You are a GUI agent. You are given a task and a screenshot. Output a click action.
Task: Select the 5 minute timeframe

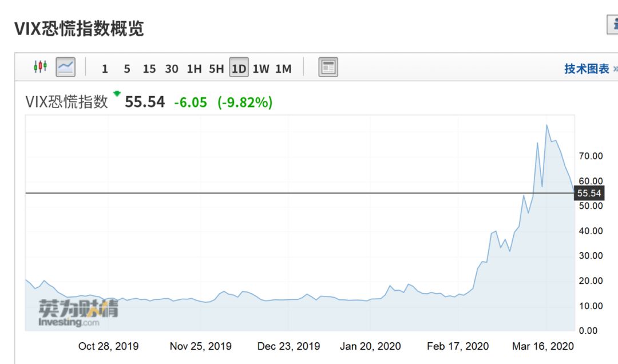click(127, 69)
